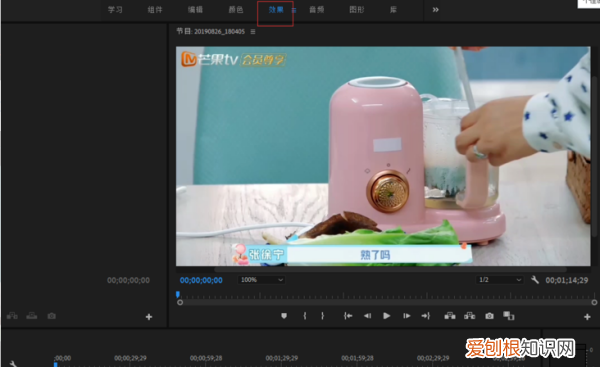This screenshot has height=367, width=600.
Task: Open source monitor button editor plus
Action: click(149, 317)
